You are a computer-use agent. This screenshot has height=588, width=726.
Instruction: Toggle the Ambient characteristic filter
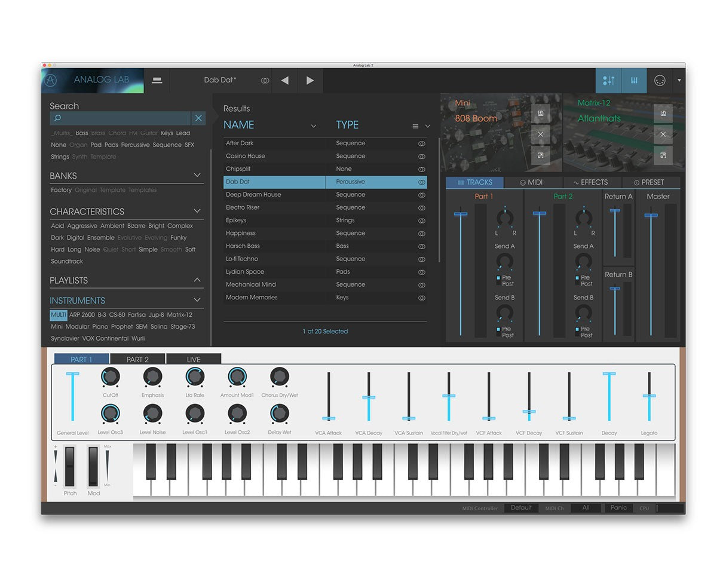(112, 226)
